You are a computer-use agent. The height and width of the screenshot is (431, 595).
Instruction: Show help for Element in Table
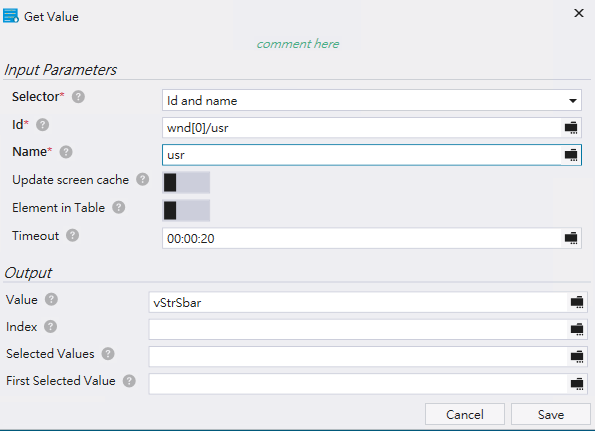pos(118,208)
